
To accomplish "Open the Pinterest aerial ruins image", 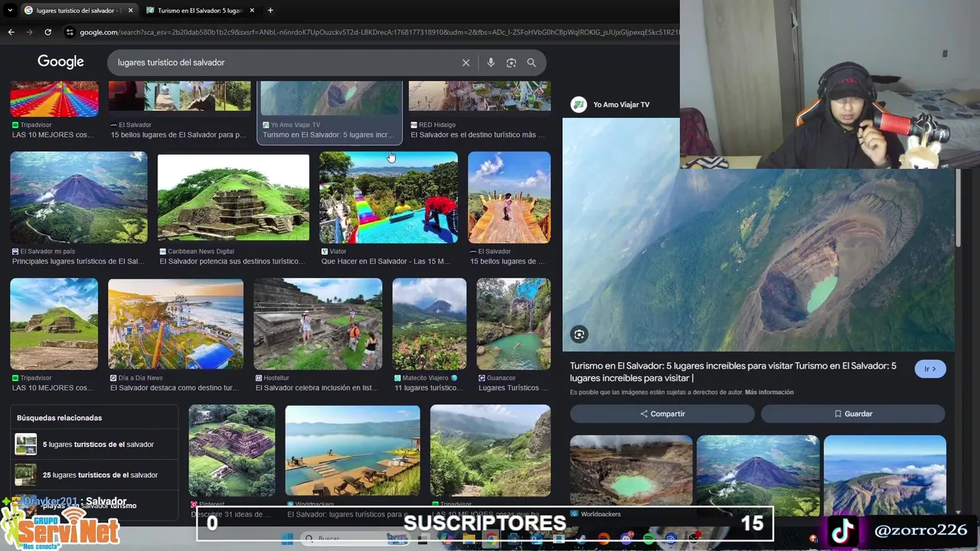I will 232,450.
